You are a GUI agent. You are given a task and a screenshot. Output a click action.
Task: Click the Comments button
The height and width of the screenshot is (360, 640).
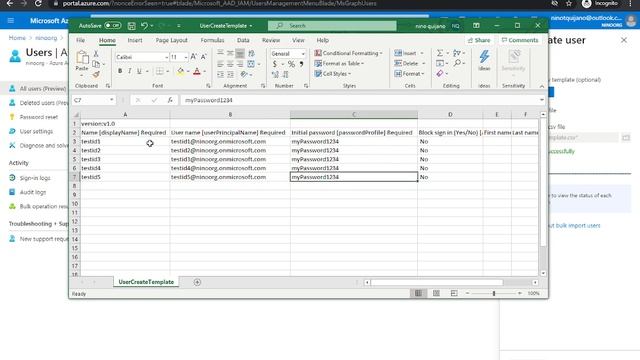[520, 40]
